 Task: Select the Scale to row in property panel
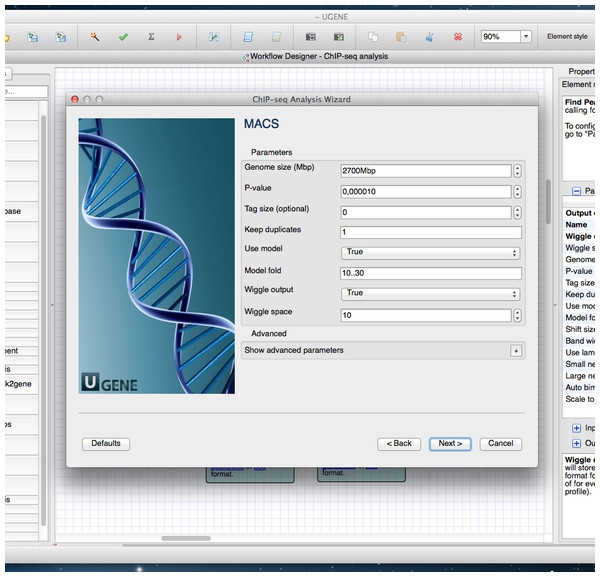579,399
